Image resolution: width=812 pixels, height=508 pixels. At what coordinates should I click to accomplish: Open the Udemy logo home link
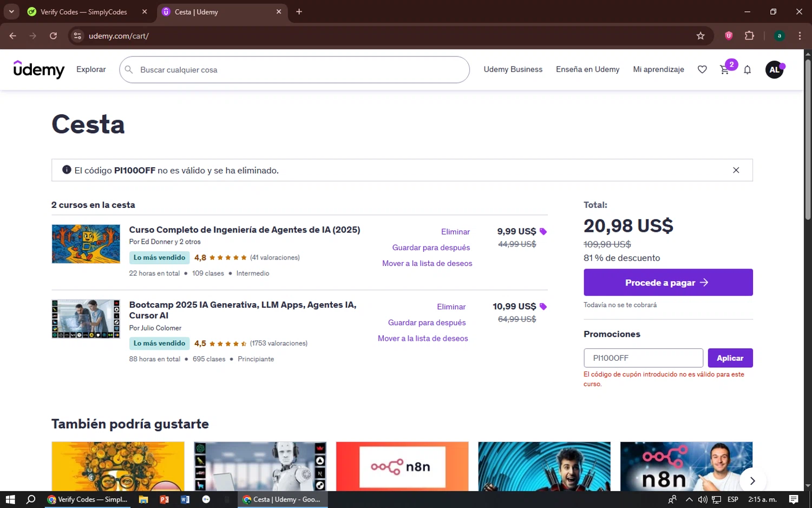[39, 69]
